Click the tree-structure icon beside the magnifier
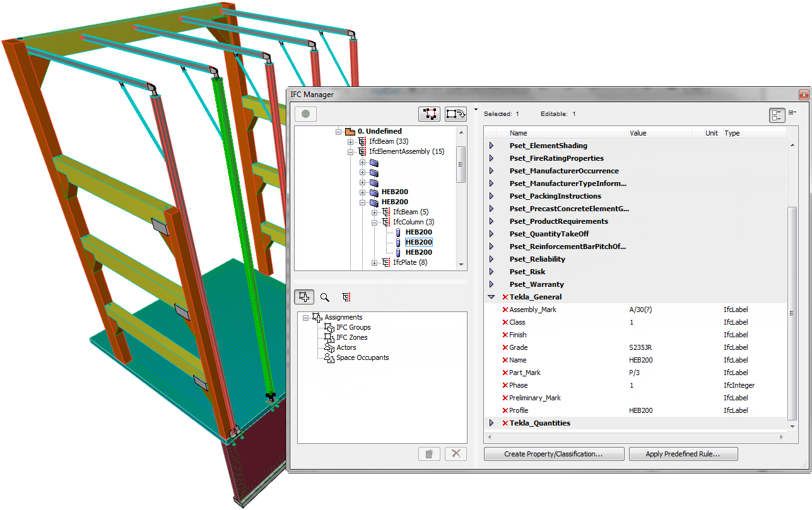Viewport: 812px width, 510px height. tap(346, 297)
